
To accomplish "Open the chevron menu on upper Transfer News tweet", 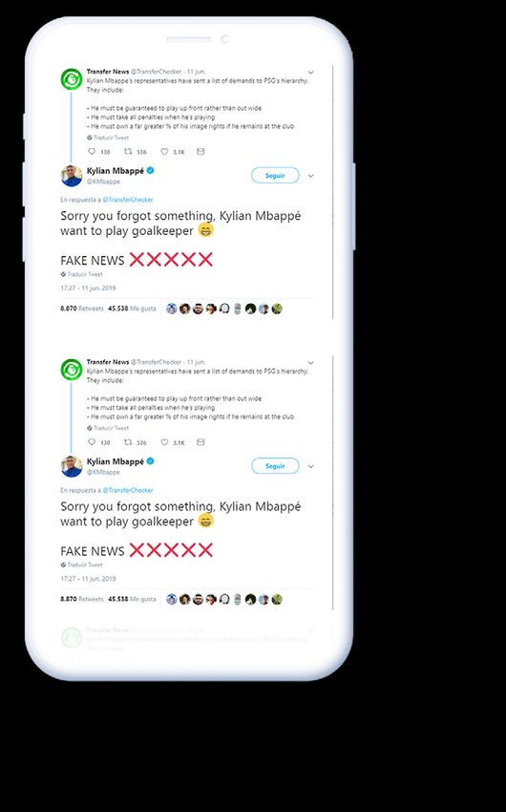I will click(x=310, y=73).
